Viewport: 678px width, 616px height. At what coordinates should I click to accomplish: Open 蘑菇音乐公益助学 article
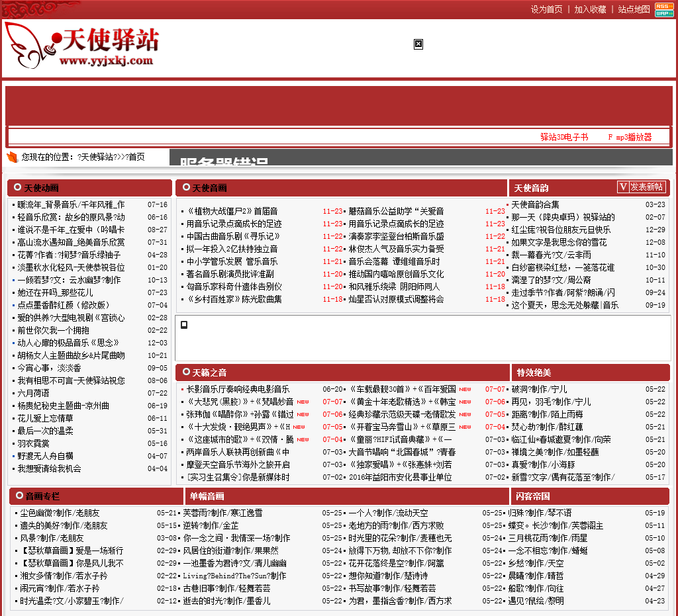[x=397, y=211]
